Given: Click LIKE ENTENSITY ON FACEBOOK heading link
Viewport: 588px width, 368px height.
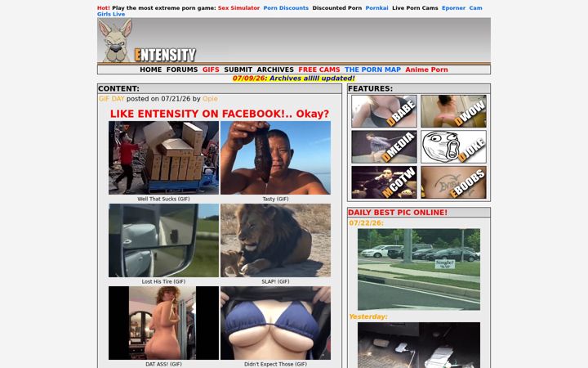Looking at the screenshot, I should [x=220, y=114].
